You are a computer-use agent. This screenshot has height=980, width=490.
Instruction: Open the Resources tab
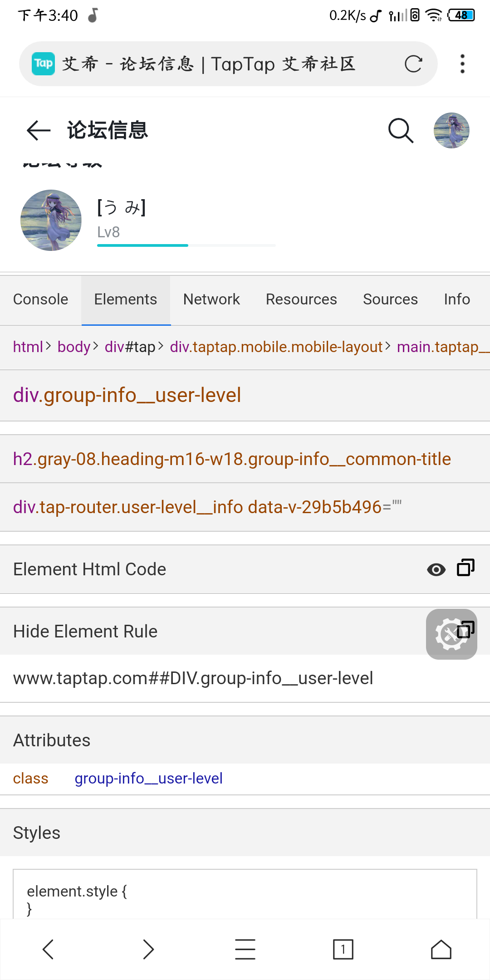point(301,299)
